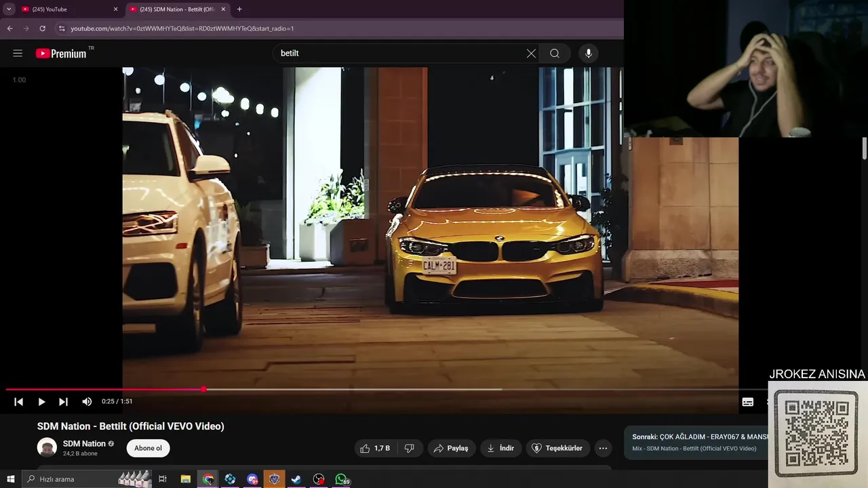This screenshot has width=868, height=488.
Task: Toggle subtitles on the player
Action: click(747, 402)
